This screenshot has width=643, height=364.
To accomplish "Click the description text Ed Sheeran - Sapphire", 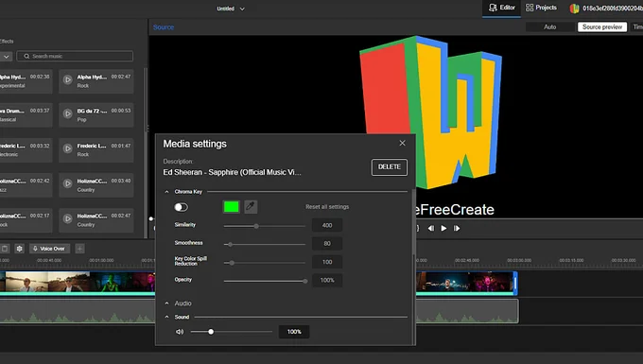I will 232,173.
